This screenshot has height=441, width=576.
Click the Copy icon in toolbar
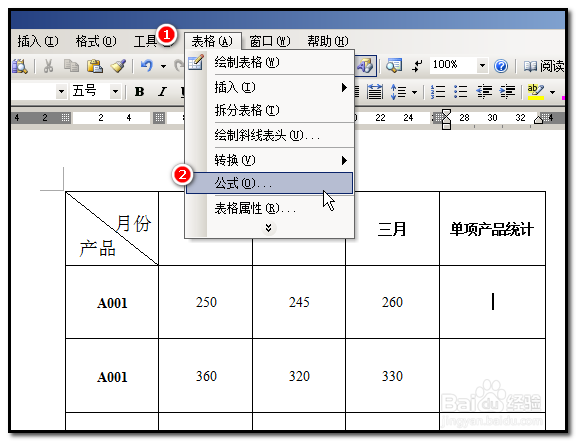coord(71,66)
